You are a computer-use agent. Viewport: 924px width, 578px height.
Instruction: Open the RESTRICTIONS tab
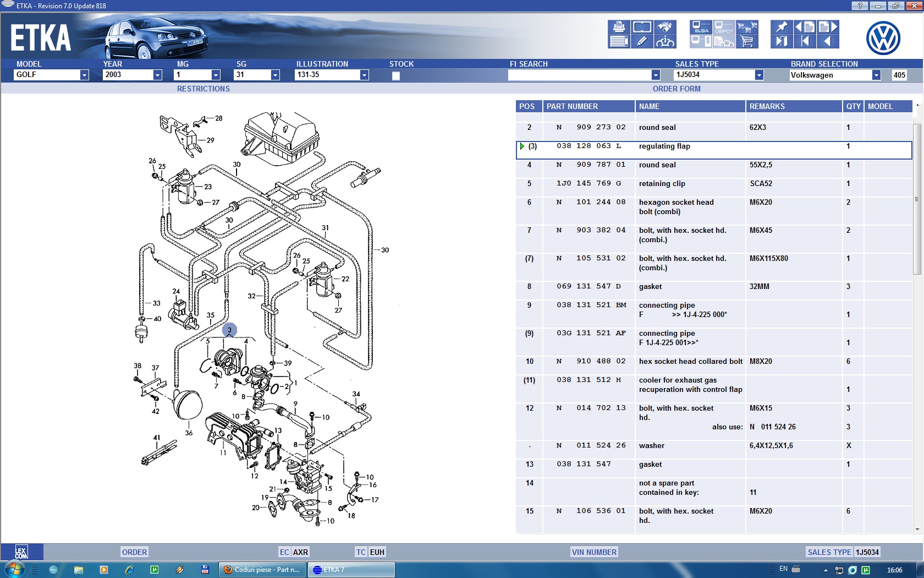(203, 89)
